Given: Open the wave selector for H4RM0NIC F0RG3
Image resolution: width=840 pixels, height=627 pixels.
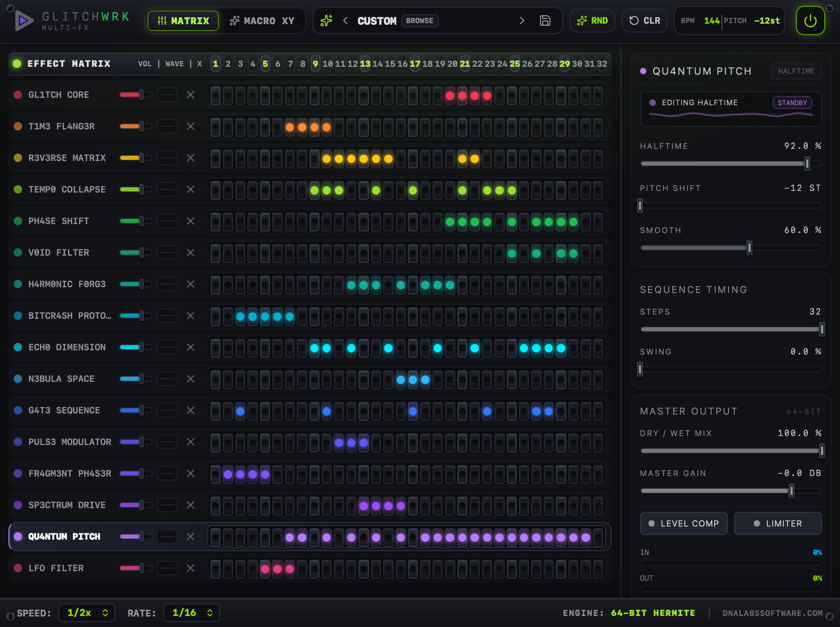Looking at the screenshot, I should pos(167,284).
